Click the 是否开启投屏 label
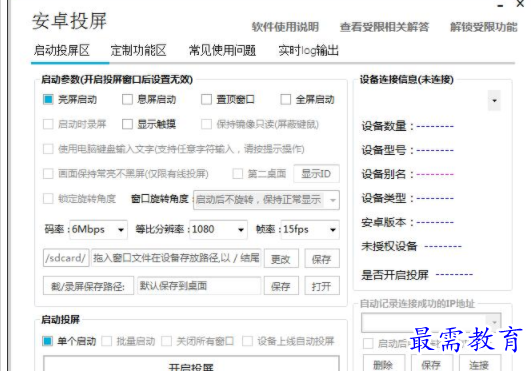 (395, 275)
